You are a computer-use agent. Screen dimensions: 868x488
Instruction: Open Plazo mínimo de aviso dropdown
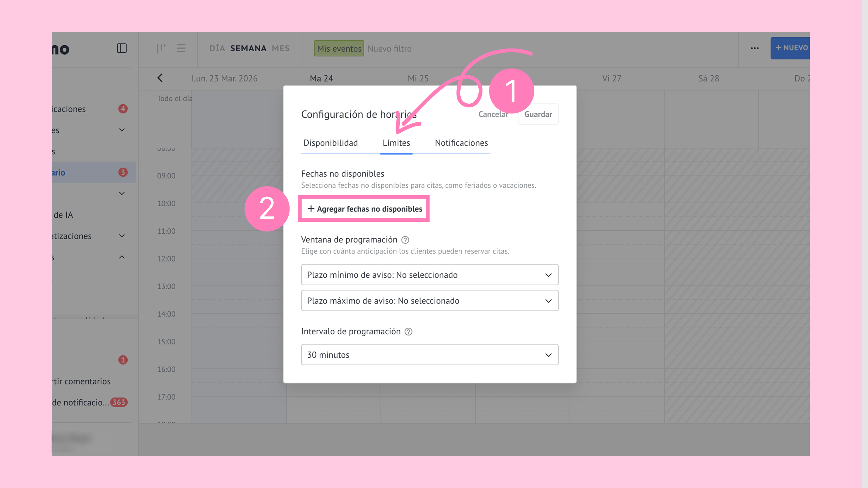pos(430,275)
